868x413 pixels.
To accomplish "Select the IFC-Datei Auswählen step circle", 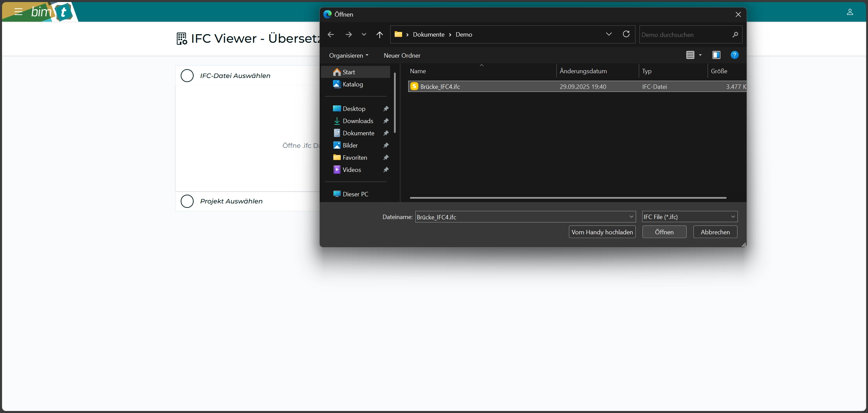I will [x=187, y=76].
